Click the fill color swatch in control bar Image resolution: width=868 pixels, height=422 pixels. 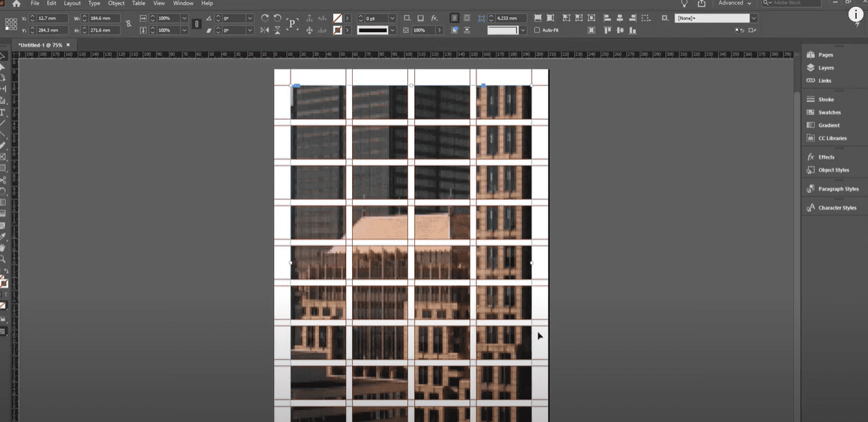(x=337, y=18)
